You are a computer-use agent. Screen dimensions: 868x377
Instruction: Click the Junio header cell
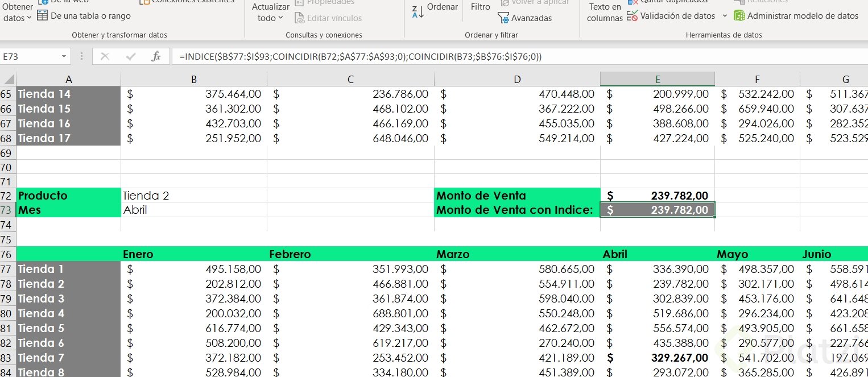click(x=834, y=254)
